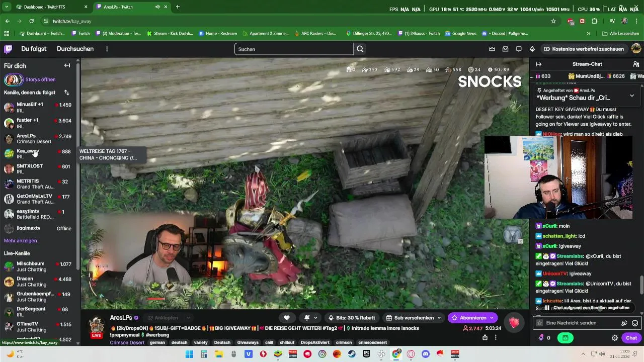Reload the browser page
644x362 pixels.
click(31, 21)
